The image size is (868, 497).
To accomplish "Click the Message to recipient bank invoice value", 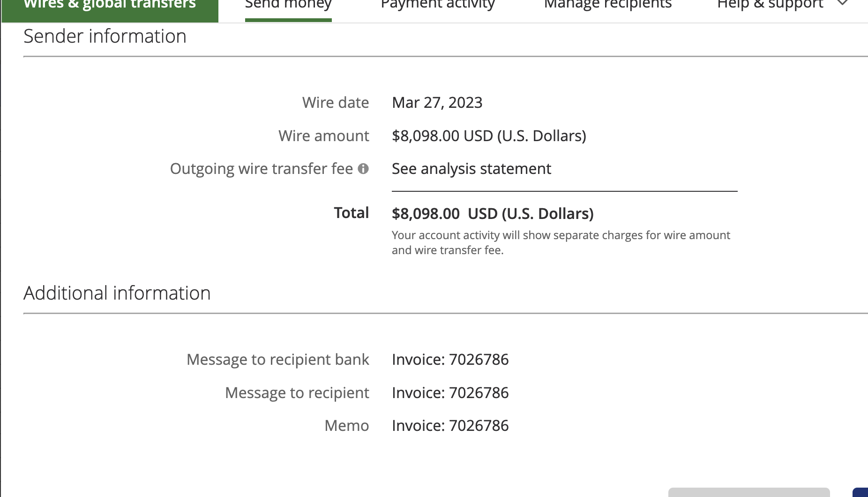I will [x=450, y=360].
